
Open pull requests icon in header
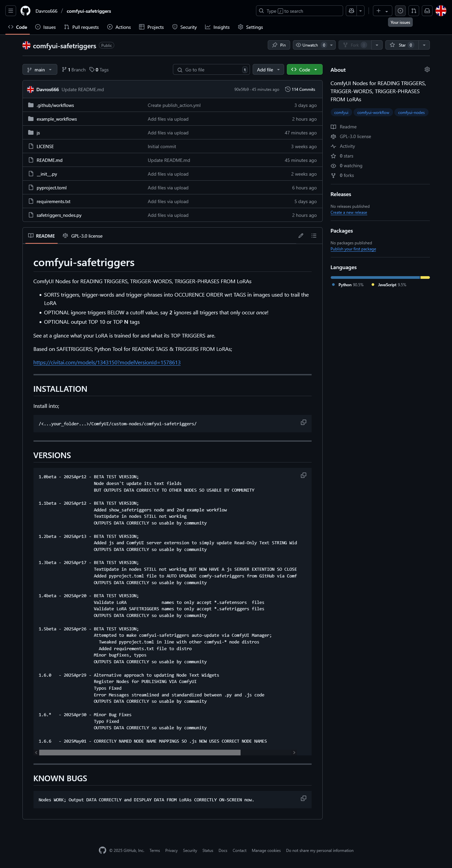pos(413,11)
